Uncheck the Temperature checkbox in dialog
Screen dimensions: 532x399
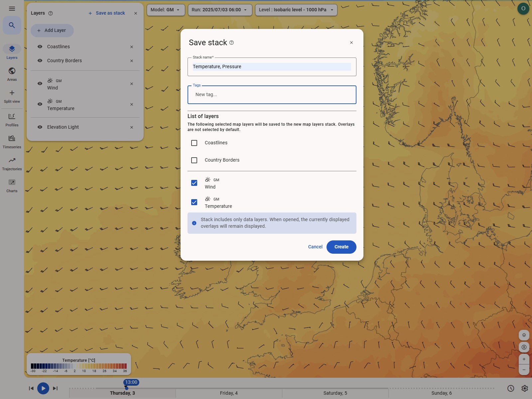pyautogui.click(x=194, y=202)
